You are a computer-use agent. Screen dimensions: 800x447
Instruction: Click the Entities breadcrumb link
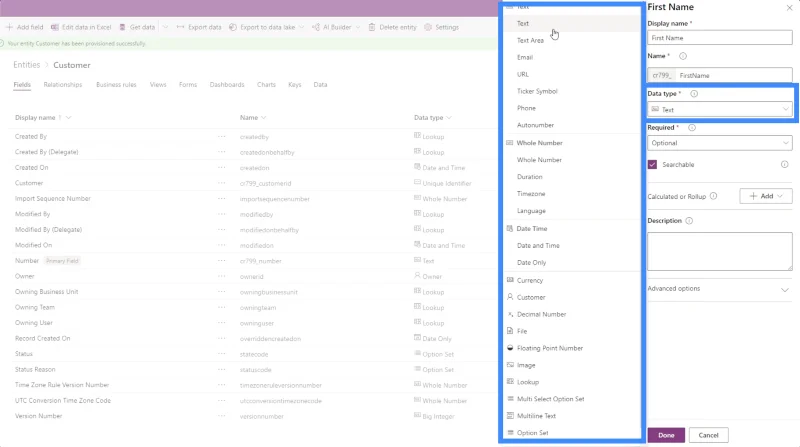[x=27, y=65]
